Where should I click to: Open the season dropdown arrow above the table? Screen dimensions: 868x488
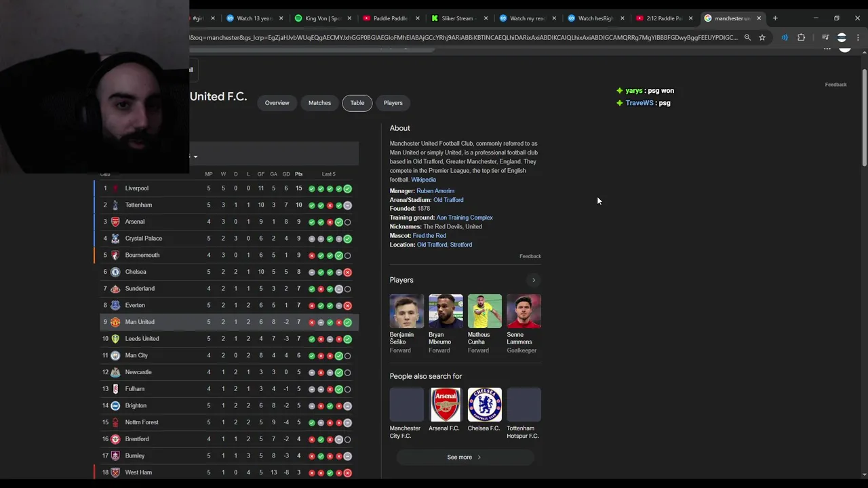click(x=195, y=157)
